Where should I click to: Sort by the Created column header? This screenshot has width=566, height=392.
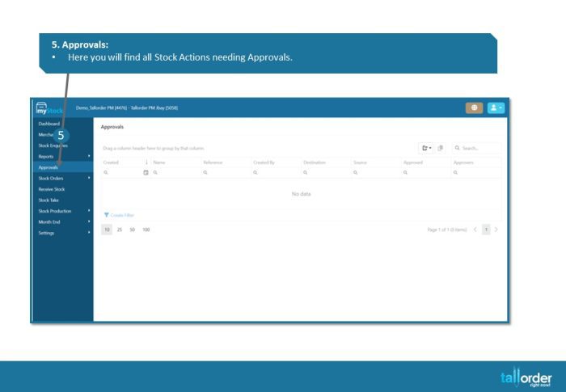point(111,162)
